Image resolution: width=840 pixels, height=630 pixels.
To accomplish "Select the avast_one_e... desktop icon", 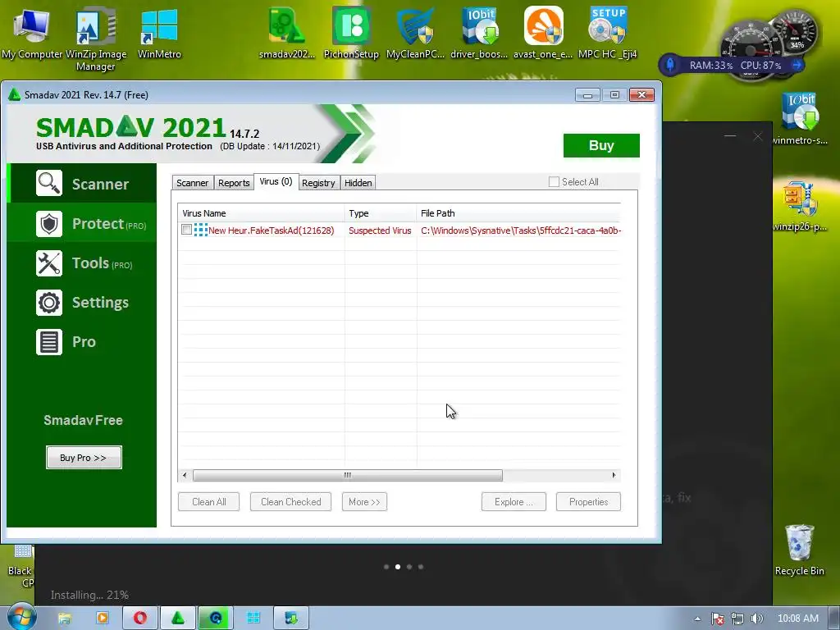I will [x=543, y=34].
